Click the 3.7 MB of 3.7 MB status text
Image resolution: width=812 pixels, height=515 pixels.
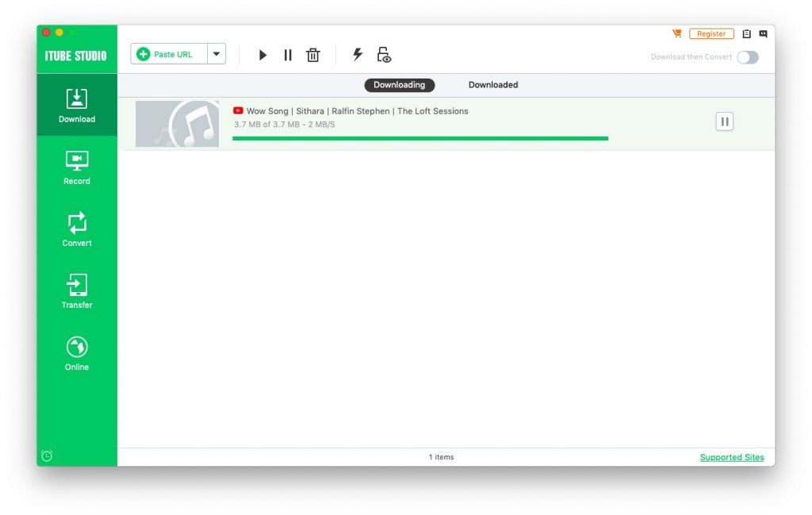(x=285, y=125)
